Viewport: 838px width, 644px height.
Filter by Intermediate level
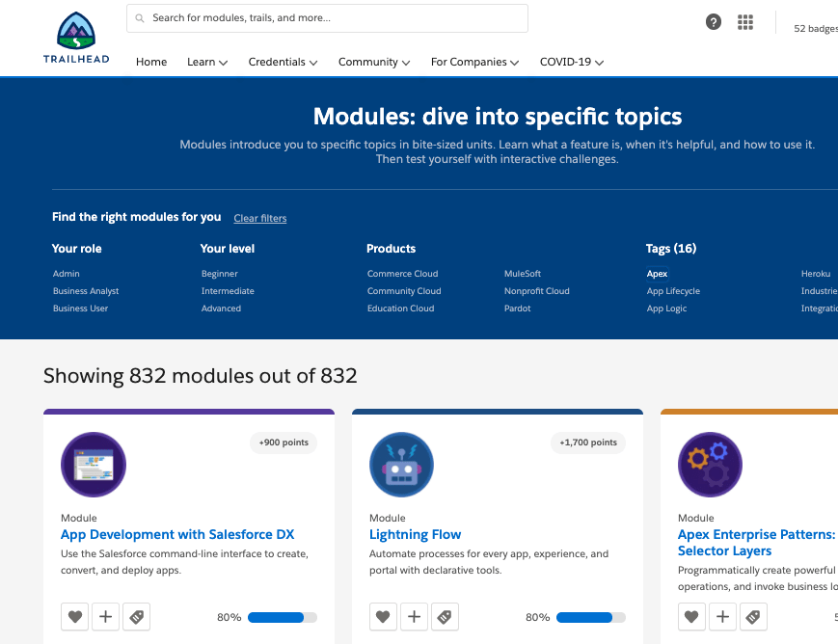point(228,291)
